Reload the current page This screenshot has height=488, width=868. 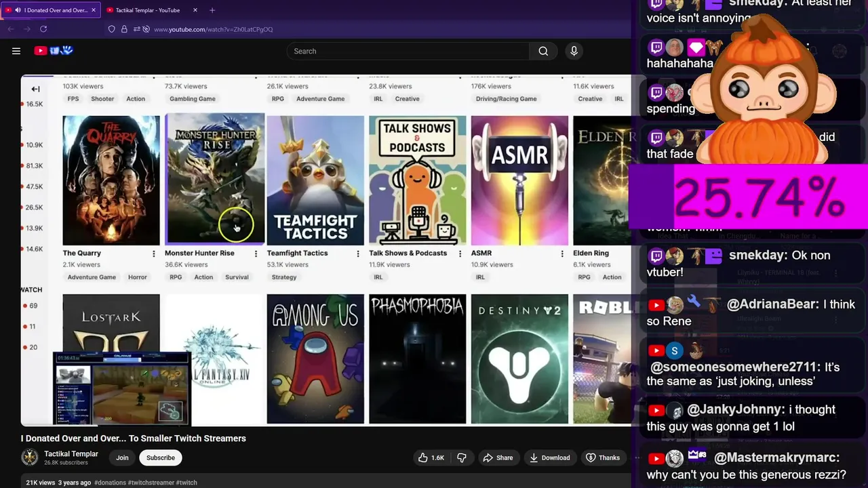tap(43, 29)
